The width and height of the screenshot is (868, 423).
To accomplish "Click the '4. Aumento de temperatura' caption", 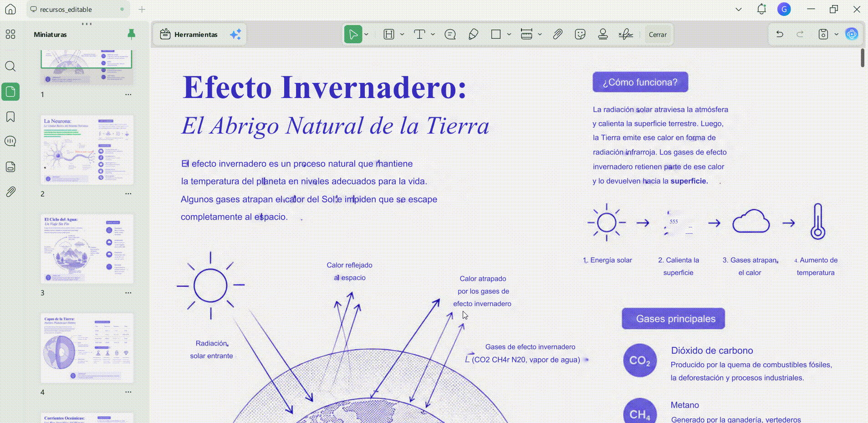I will pos(816,266).
